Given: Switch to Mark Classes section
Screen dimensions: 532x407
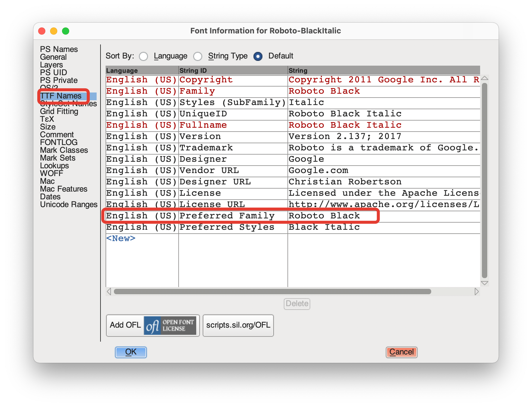Looking at the screenshot, I should (64, 150).
